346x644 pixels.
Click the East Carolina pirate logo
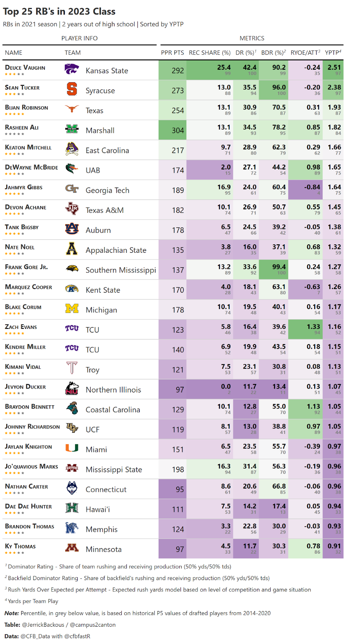(x=72, y=149)
